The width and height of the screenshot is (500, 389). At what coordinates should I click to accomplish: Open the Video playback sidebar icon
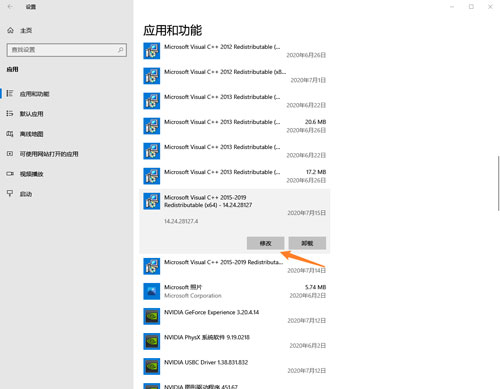pos(10,174)
